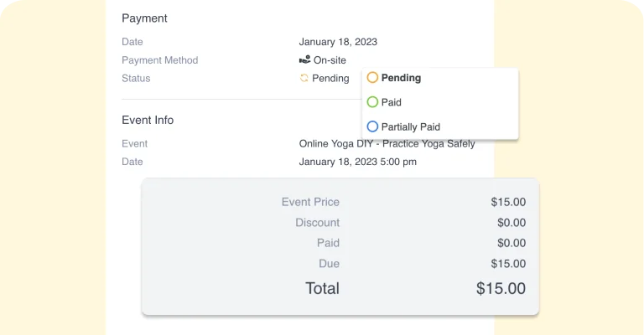Screen dimensions: 644x335
Task: Click the Event Info section heading
Action: coord(148,120)
